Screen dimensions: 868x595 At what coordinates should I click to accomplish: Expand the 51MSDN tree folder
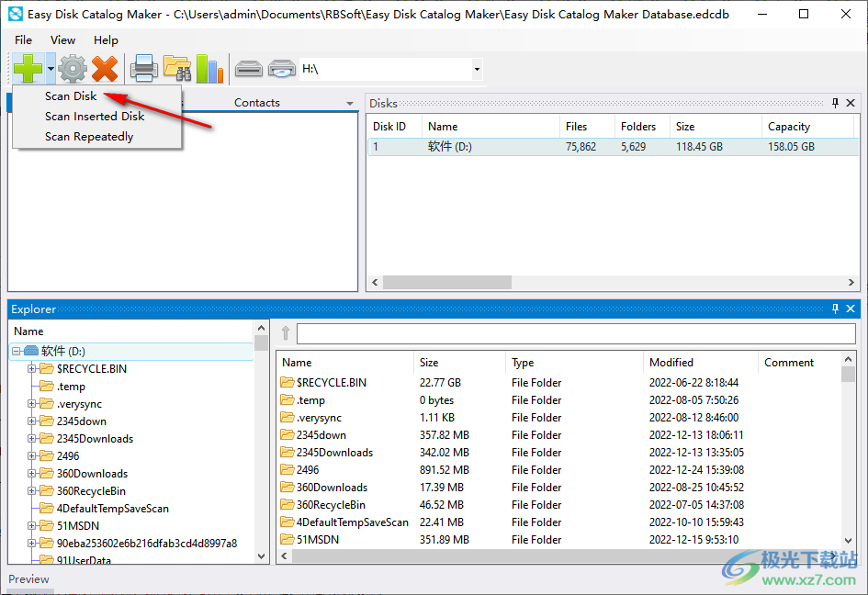coord(31,526)
